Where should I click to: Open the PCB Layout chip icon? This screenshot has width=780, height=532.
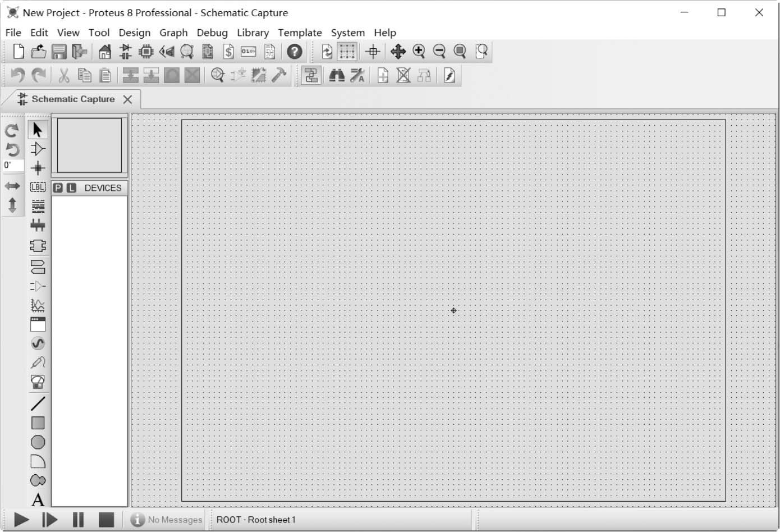pos(146,52)
